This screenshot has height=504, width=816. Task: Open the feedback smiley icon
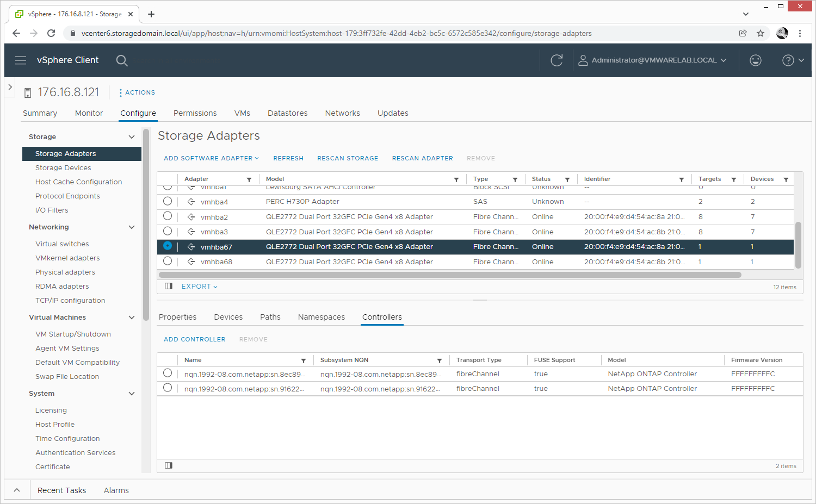[x=756, y=60]
